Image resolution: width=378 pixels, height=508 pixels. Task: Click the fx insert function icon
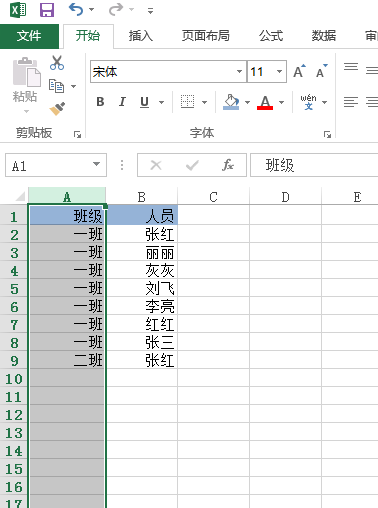[228, 165]
